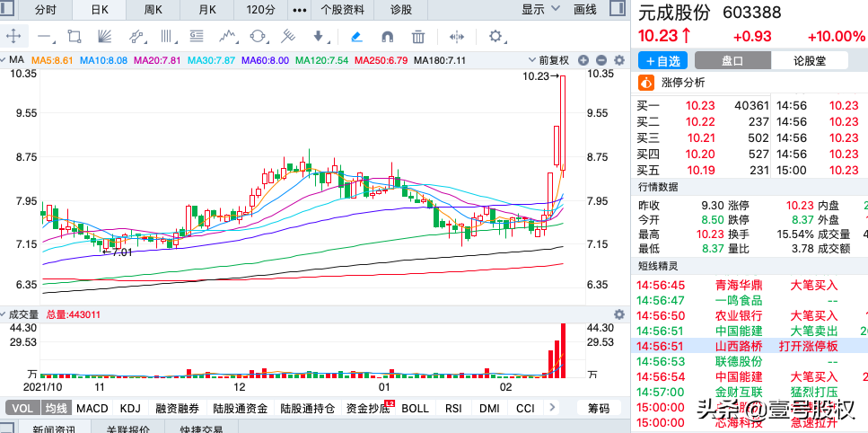Image resolution: width=868 pixels, height=433 pixels.
Task: Select 融资融券 indicator
Action: click(x=176, y=408)
